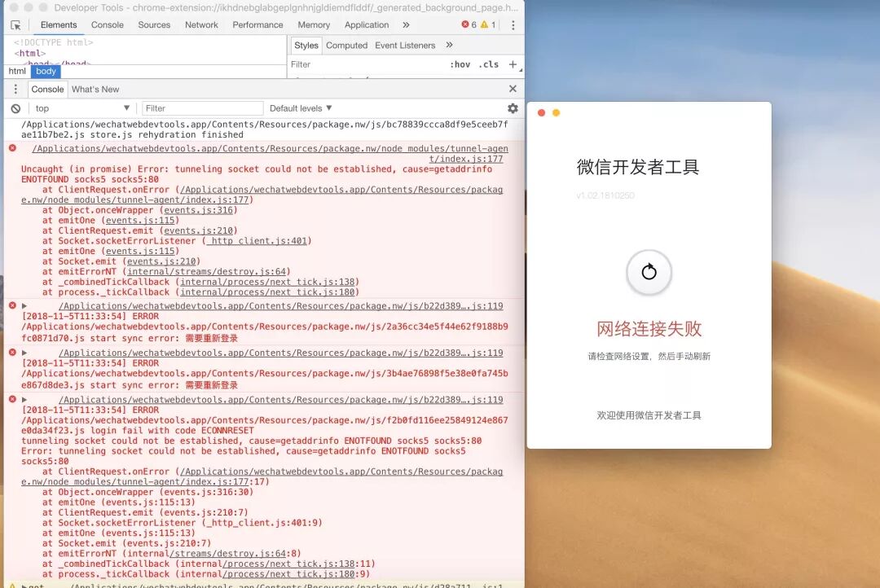Open the Sources panel tab
Screen dimensions: 880x588
tap(154, 25)
